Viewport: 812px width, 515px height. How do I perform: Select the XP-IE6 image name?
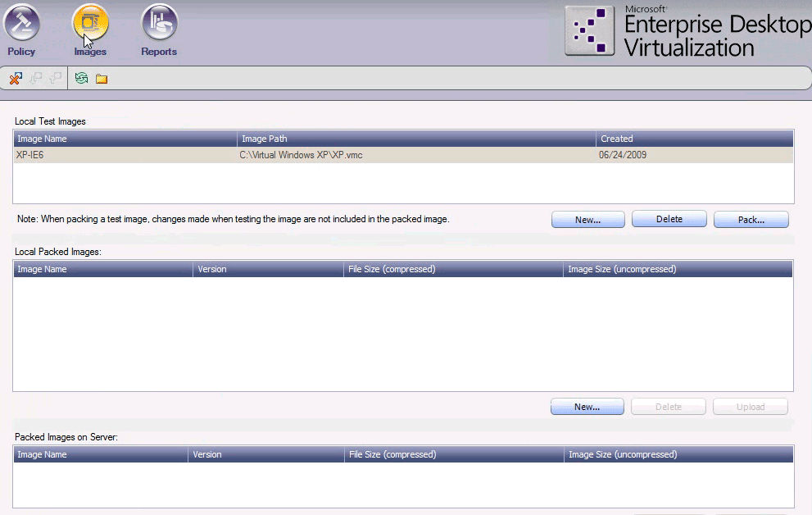coord(30,155)
